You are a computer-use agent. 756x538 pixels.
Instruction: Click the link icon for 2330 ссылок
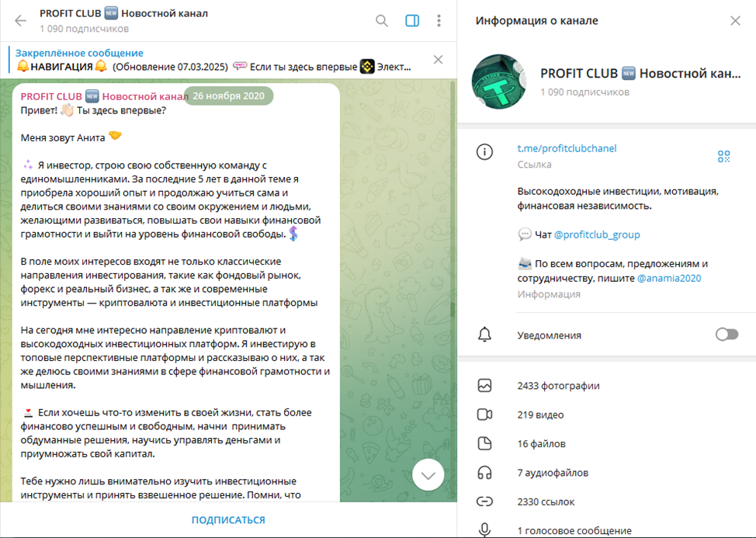pos(484,502)
